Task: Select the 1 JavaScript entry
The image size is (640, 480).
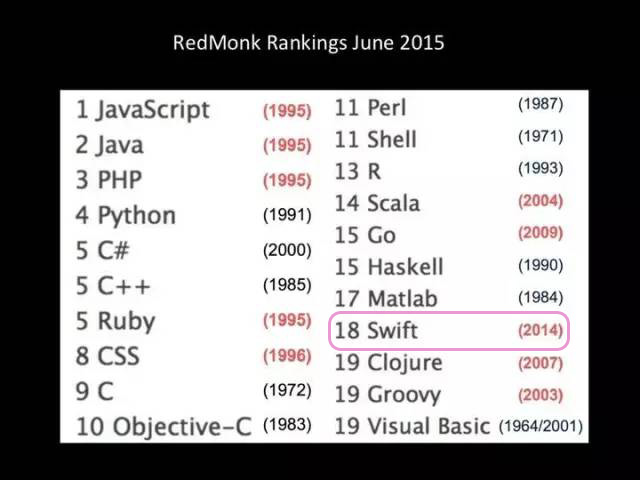Action: 142,110
